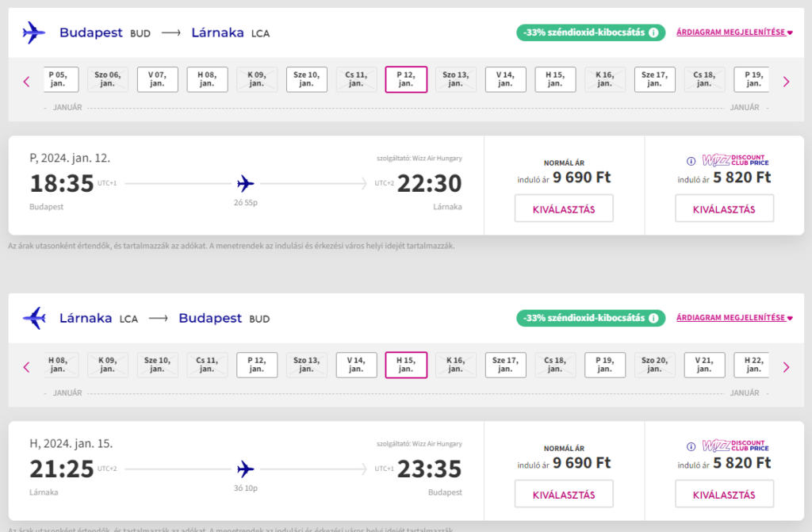This screenshot has width=812, height=532.
Task: Choose return normal price Kiválasztás button
Action: click(x=564, y=494)
